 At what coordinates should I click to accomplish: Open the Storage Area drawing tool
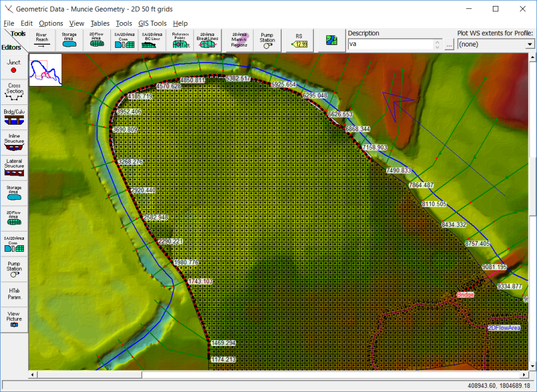coord(69,40)
